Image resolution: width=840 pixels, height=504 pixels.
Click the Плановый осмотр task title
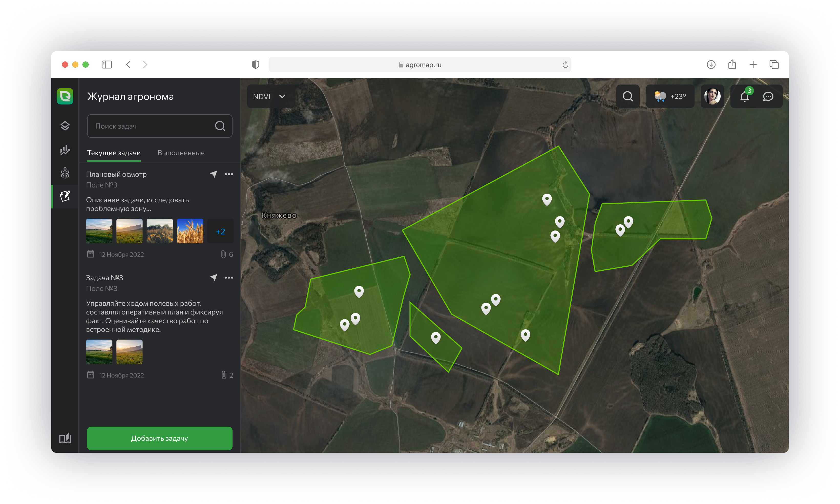point(116,174)
